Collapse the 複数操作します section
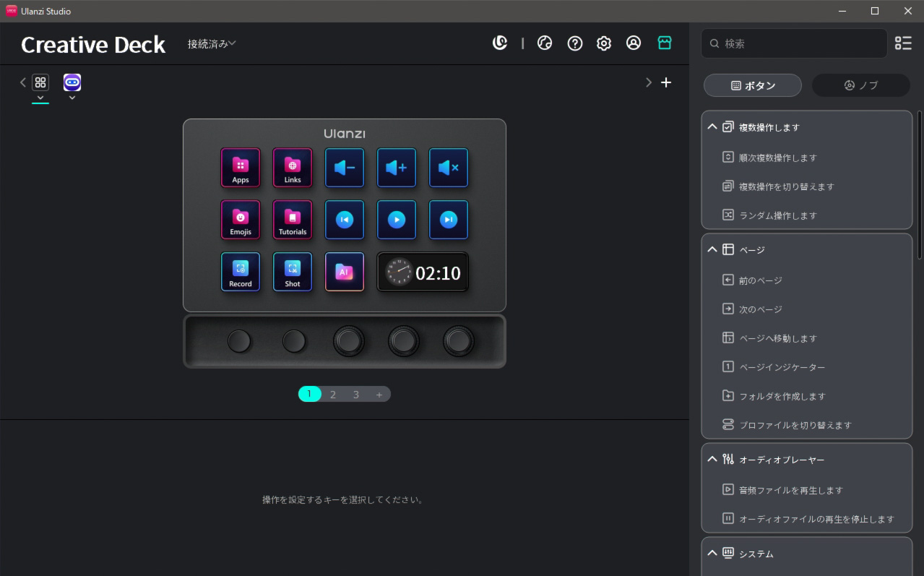 pyautogui.click(x=712, y=126)
